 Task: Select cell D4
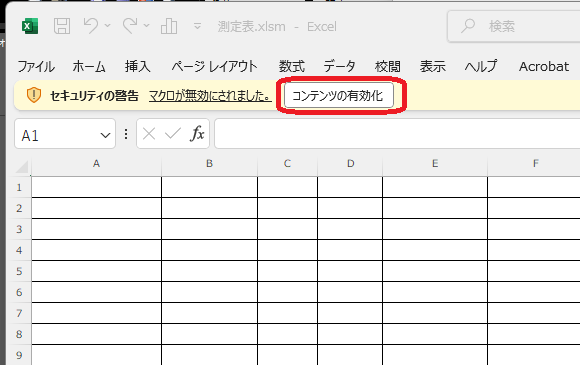[x=350, y=250]
